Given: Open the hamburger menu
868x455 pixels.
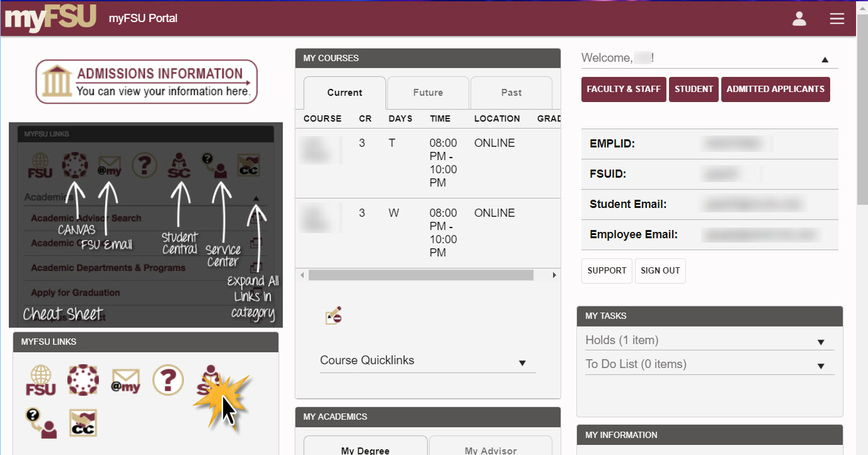Looking at the screenshot, I should [x=837, y=19].
